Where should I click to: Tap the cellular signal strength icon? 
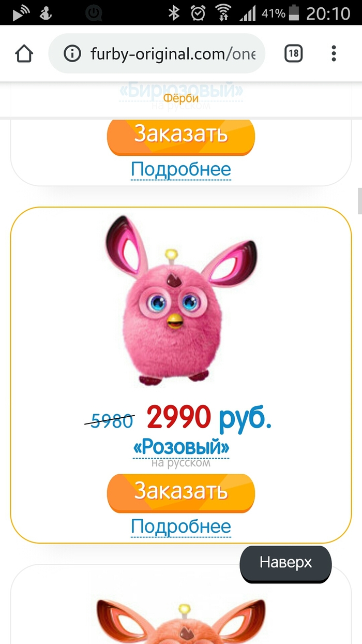248,13
